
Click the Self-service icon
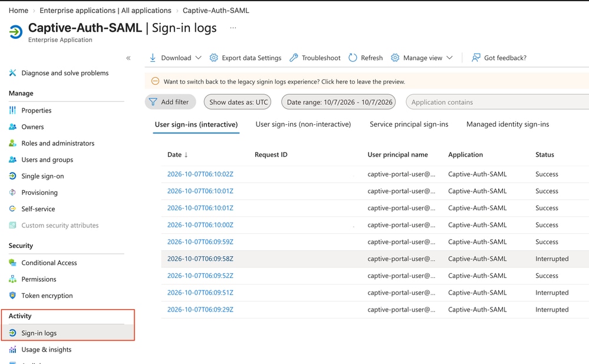(12, 209)
